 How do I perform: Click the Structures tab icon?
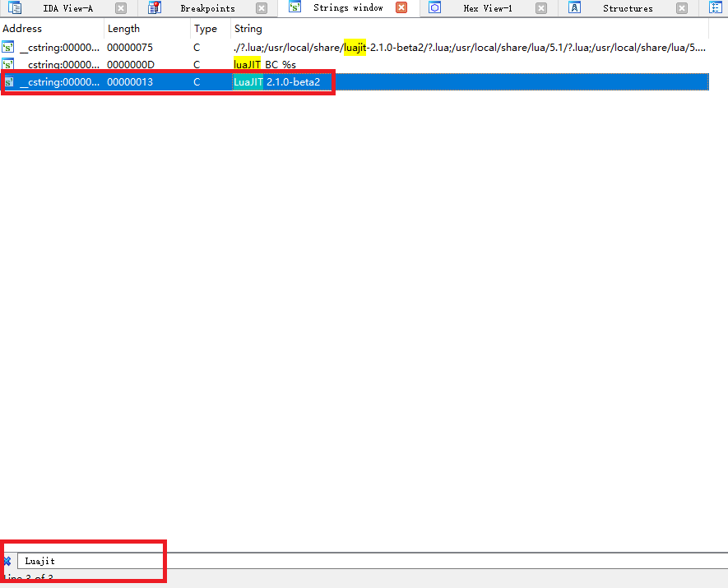pos(575,8)
